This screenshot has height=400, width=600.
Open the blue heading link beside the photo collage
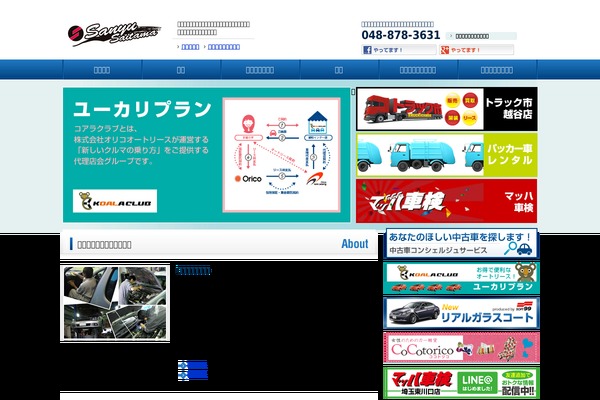click(193, 271)
